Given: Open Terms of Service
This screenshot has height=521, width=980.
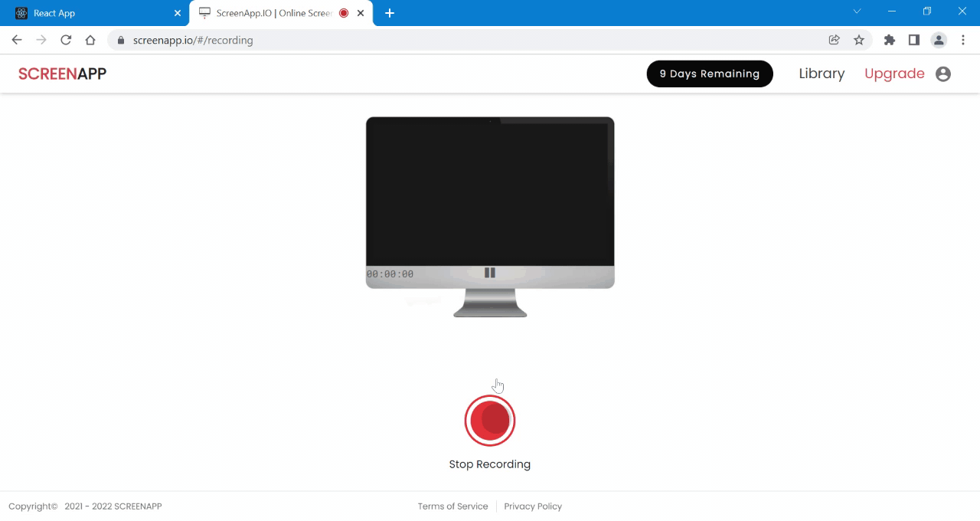Looking at the screenshot, I should point(452,506).
